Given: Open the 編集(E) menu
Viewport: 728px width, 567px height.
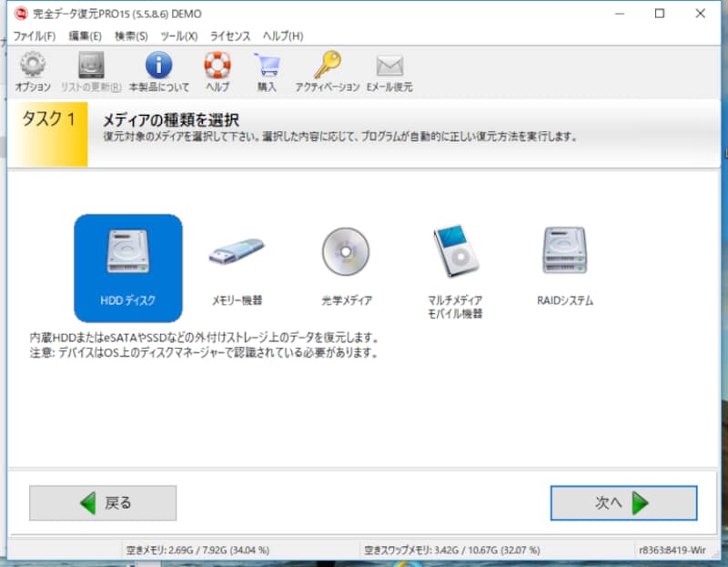Looking at the screenshot, I should tap(85, 36).
